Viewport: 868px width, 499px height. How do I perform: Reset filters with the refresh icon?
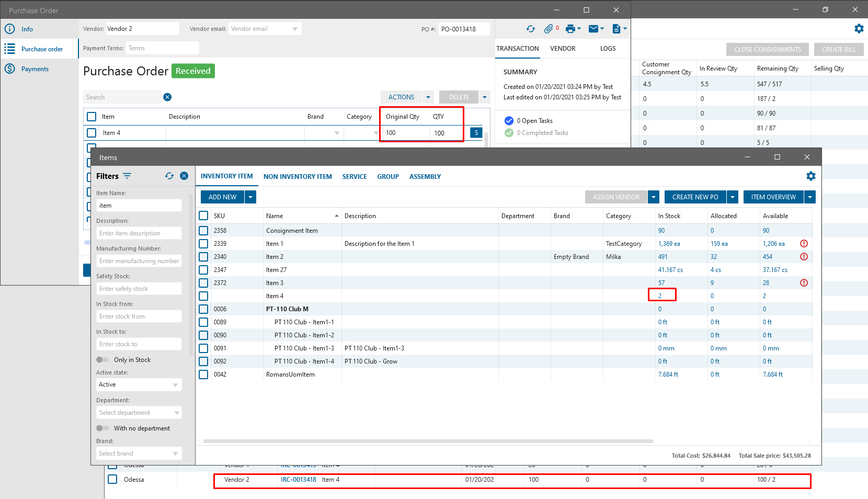(x=169, y=176)
